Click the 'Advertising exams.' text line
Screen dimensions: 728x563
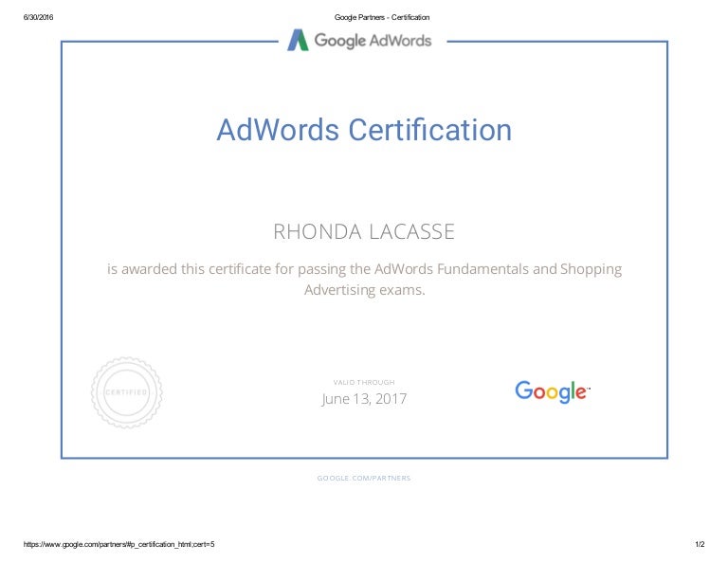364,290
